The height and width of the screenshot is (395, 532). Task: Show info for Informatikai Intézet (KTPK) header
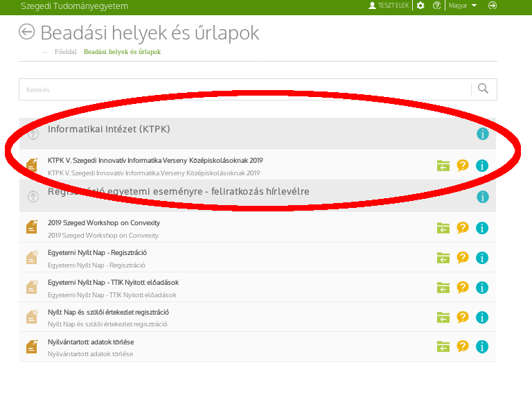pyautogui.click(x=483, y=134)
